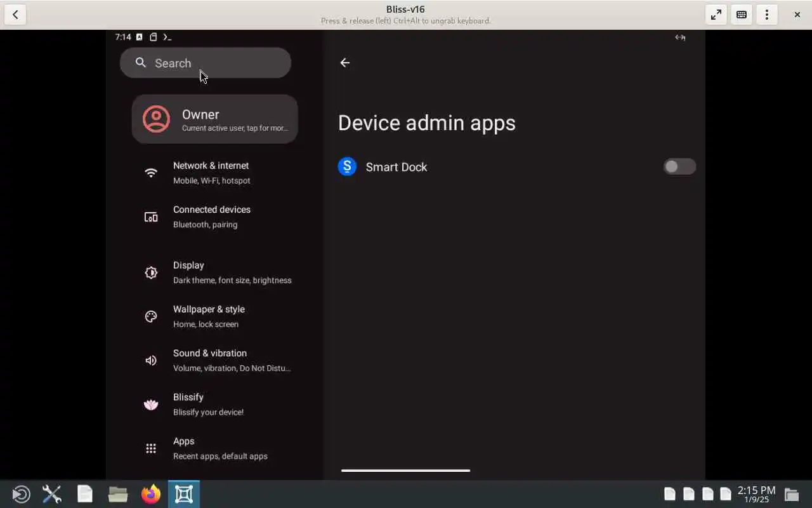
Task: Open Connected devices settings
Action: (214, 217)
